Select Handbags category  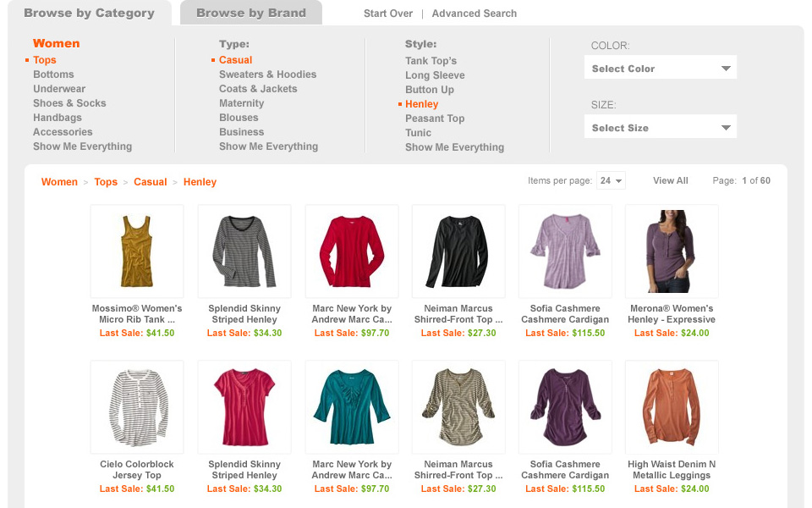58,118
